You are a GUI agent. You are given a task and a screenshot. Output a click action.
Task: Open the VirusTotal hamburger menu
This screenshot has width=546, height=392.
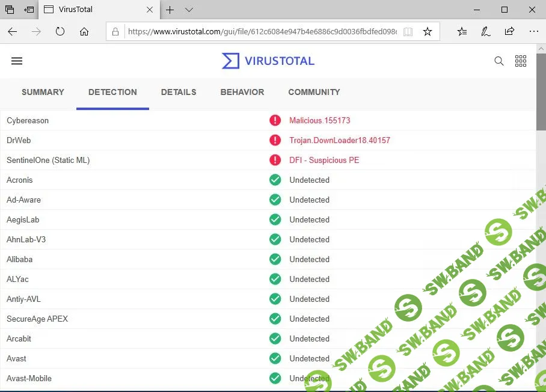click(17, 61)
